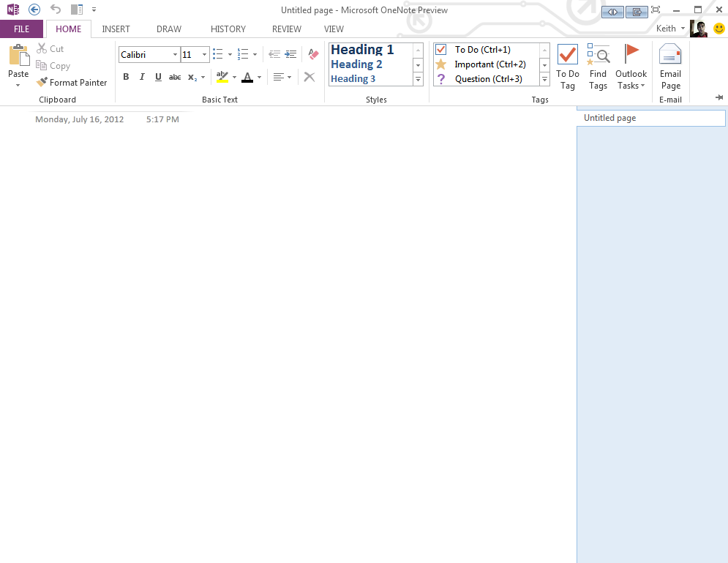
Task: Increase the indent position
Action: 290,54
